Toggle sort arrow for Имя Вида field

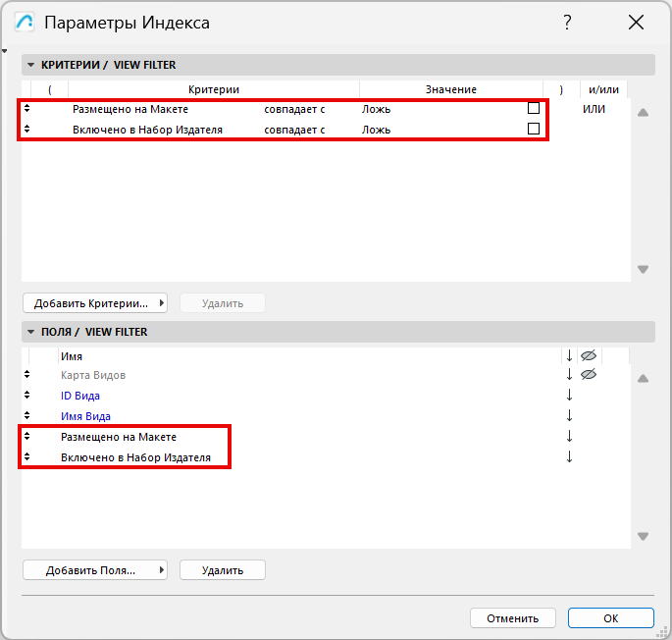click(x=569, y=415)
